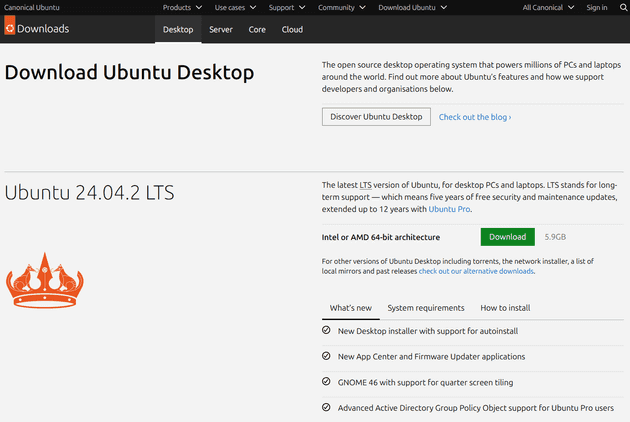
Task: Open the Ubuntu Pro link
Action: [449, 209]
